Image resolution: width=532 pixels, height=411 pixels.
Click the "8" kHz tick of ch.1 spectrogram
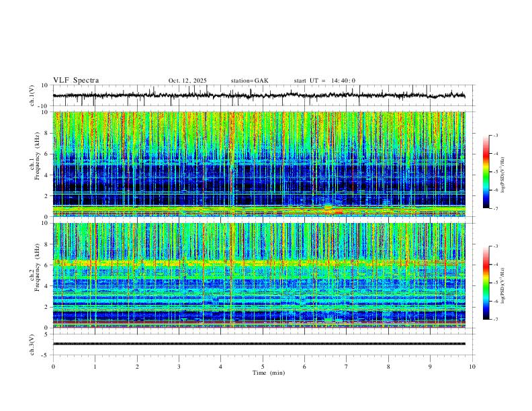(46, 133)
